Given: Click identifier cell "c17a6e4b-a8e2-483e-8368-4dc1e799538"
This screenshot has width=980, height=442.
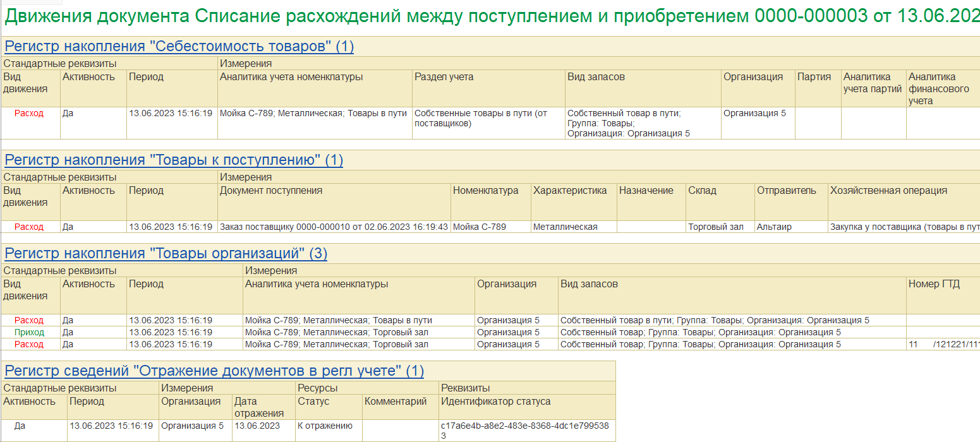Looking at the screenshot, I should [527, 430].
